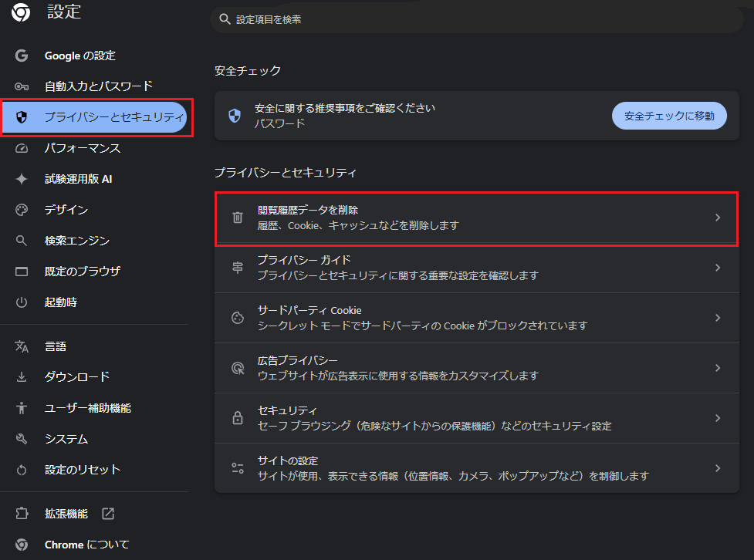Open Chrome について page
This screenshot has width=754, height=560.
click(x=87, y=545)
